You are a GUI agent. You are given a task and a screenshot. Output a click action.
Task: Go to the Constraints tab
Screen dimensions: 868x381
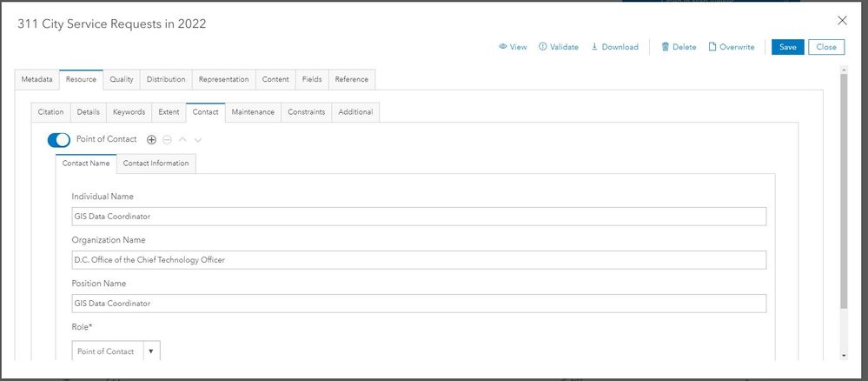[307, 112]
